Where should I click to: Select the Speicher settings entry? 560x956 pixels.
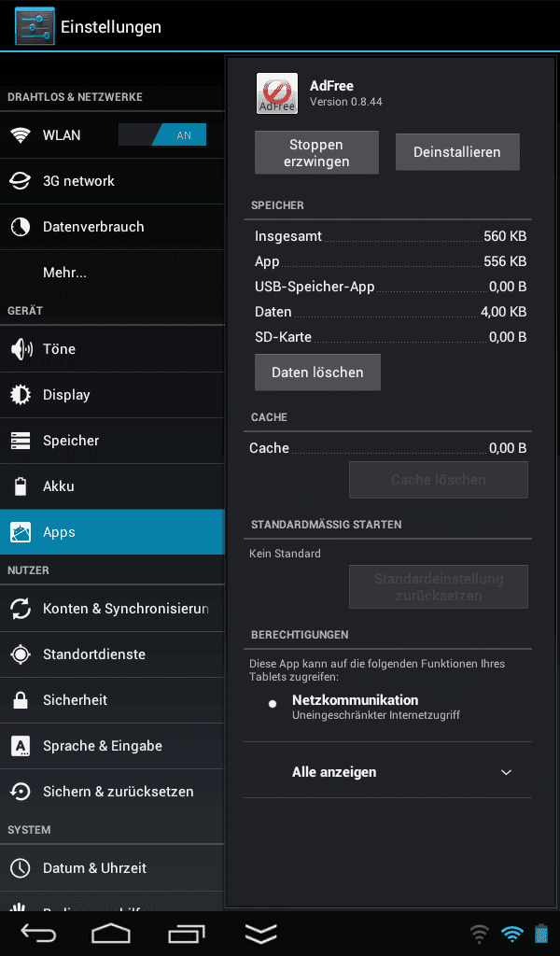click(112, 441)
